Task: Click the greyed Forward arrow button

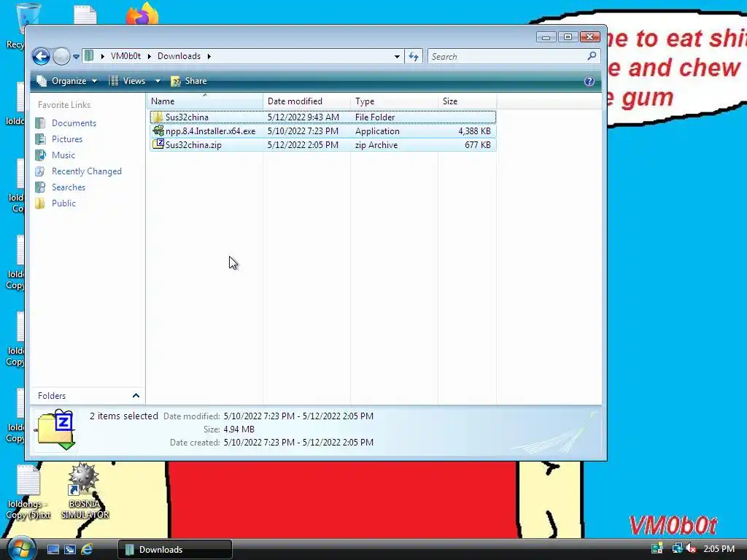Action: pos(61,57)
